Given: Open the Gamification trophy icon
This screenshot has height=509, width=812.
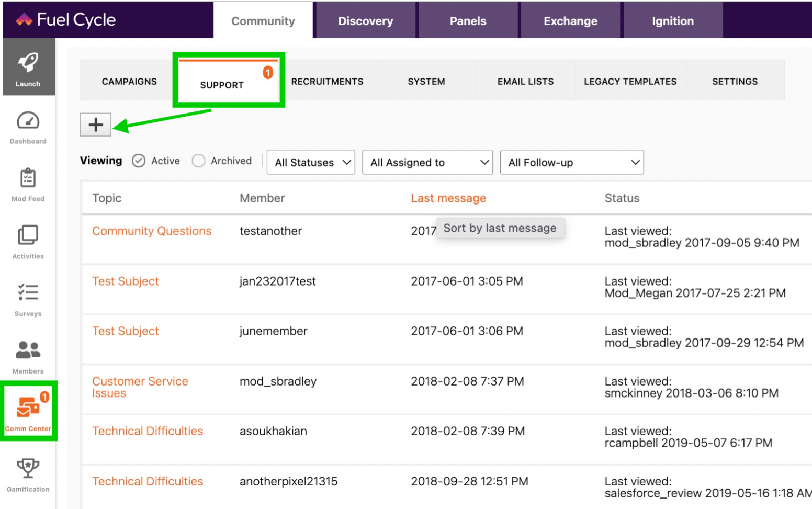Looking at the screenshot, I should point(28,468).
